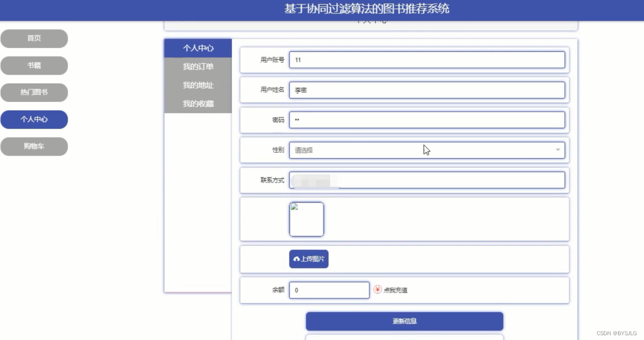Click inside the 余额 balance field
The height and width of the screenshot is (340, 644).
click(x=329, y=290)
